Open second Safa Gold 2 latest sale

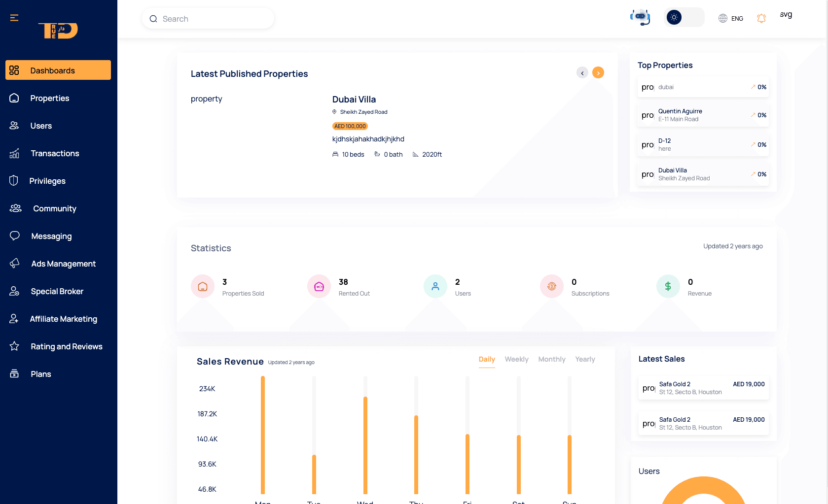pyautogui.click(x=703, y=423)
